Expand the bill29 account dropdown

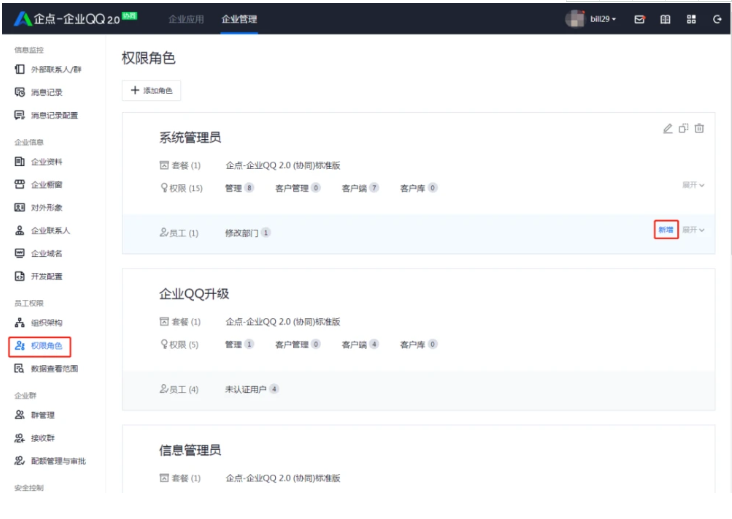click(603, 19)
